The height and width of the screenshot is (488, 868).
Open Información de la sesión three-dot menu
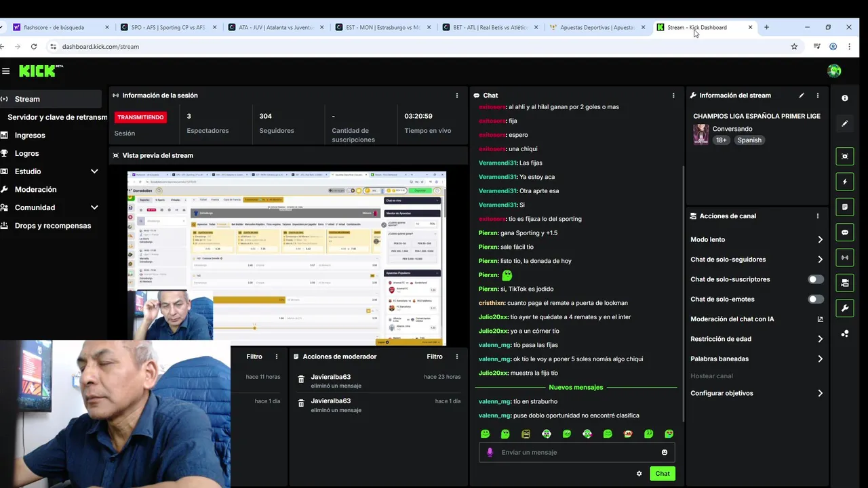click(457, 96)
